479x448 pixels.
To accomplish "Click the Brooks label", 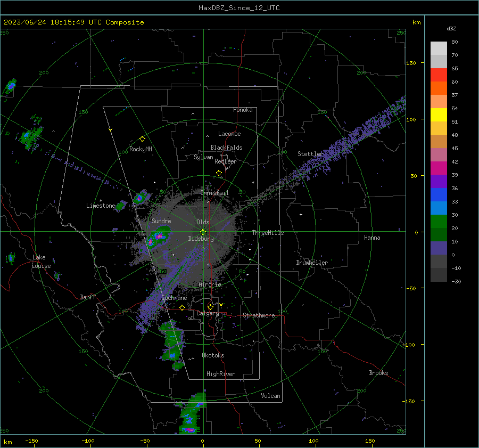I will (378, 373).
